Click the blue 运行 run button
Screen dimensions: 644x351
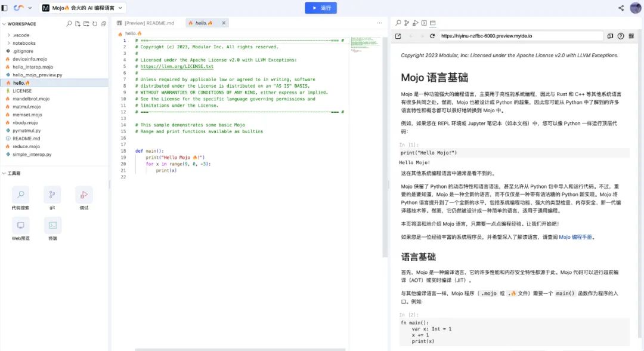click(321, 8)
